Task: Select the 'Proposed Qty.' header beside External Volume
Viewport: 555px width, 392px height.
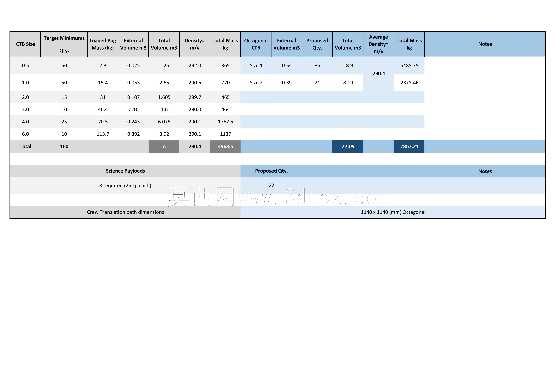Action: point(317,44)
